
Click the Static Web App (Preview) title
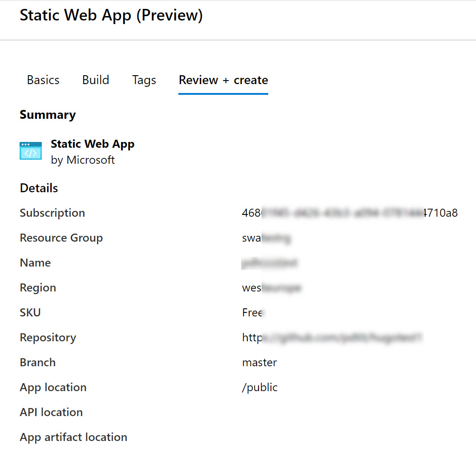tap(111, 15)
